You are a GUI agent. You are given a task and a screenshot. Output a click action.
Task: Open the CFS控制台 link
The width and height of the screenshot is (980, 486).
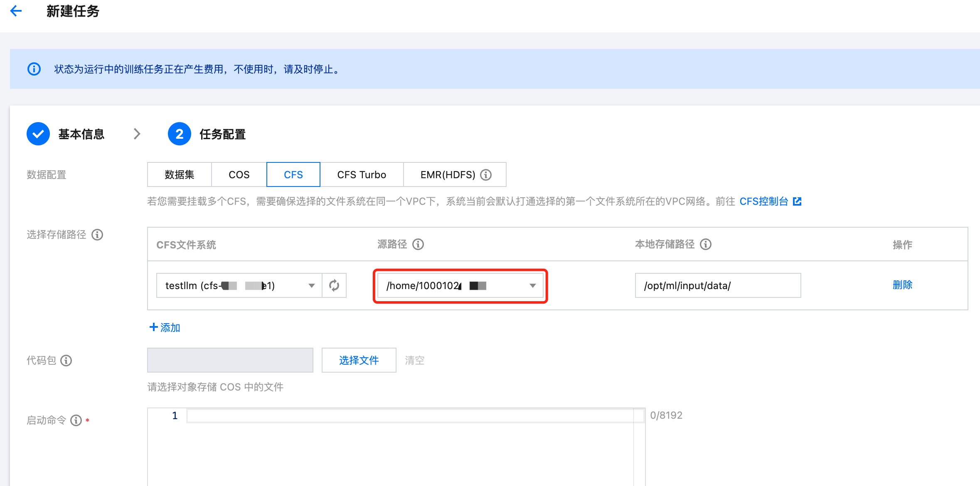point(763,201)
